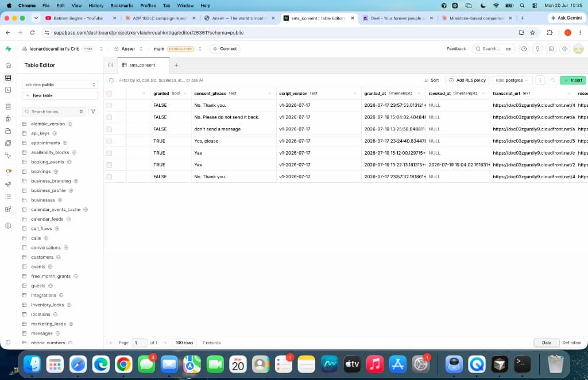Open the Bookmarks menu in menu bar

[x=122, y=6]
